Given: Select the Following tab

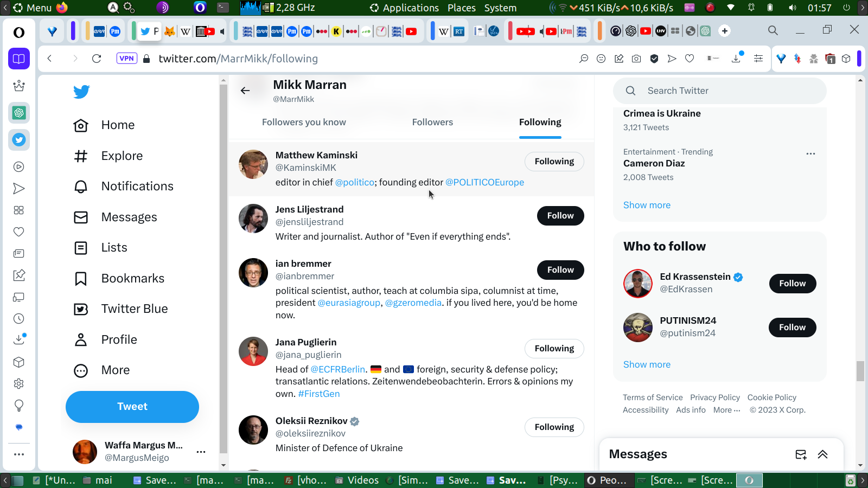Looking at the screenshot, I should (540, 123).
